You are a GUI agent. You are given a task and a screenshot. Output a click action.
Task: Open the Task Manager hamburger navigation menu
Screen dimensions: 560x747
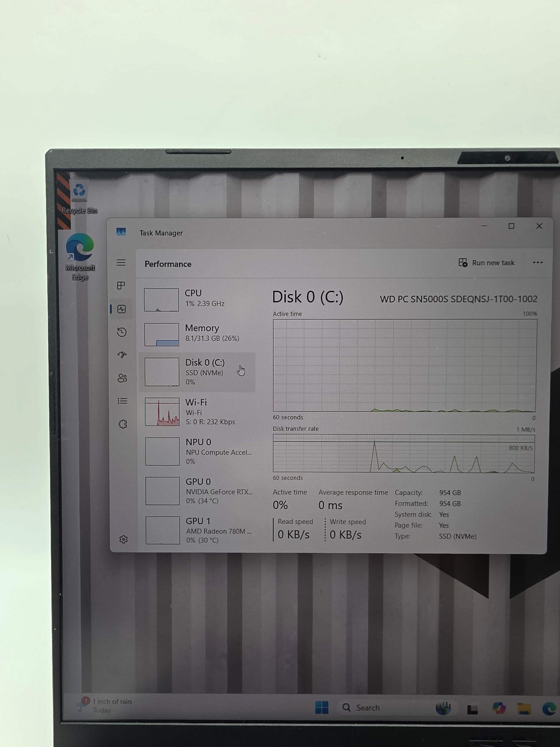coord(121,262)
